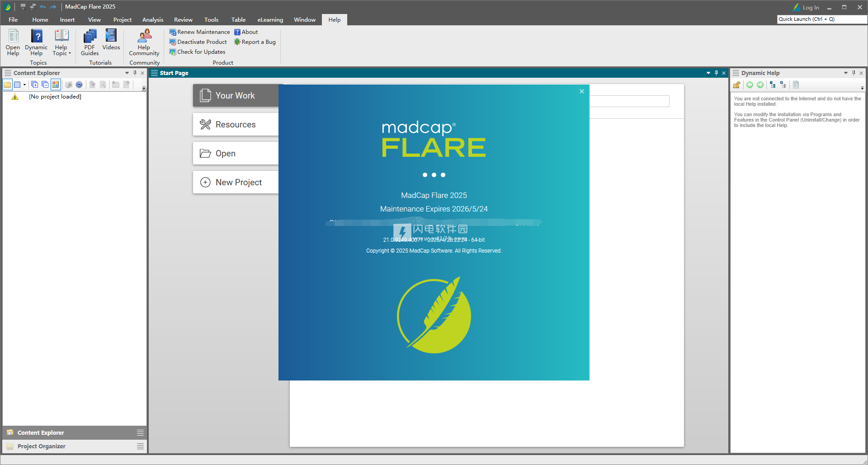The image size is (868, 465).
Task: Close the MadCap Flare About splash
Action: tap(582, 91)
